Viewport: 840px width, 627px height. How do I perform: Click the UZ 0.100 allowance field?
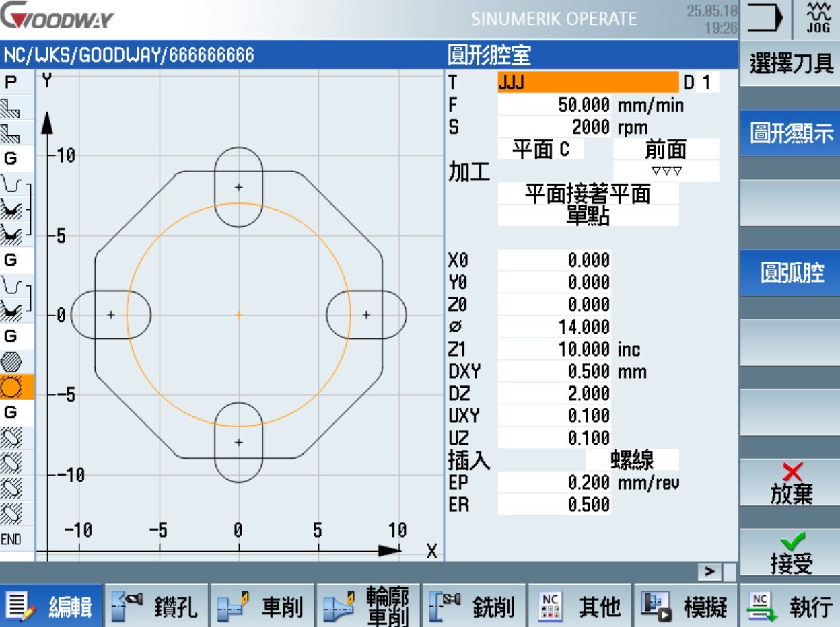(x=554, y=438)
